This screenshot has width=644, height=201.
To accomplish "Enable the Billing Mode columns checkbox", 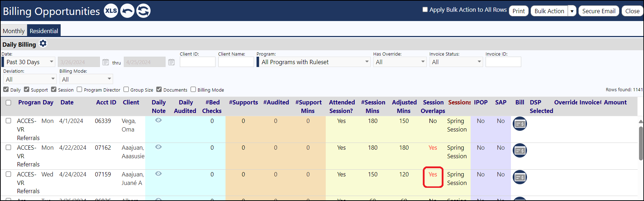I will pos(193,89).
